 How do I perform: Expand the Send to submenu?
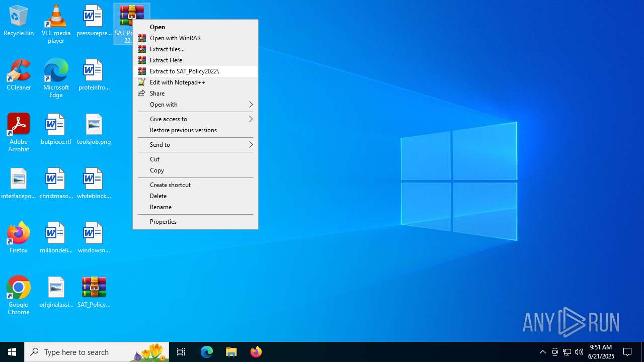195,145
